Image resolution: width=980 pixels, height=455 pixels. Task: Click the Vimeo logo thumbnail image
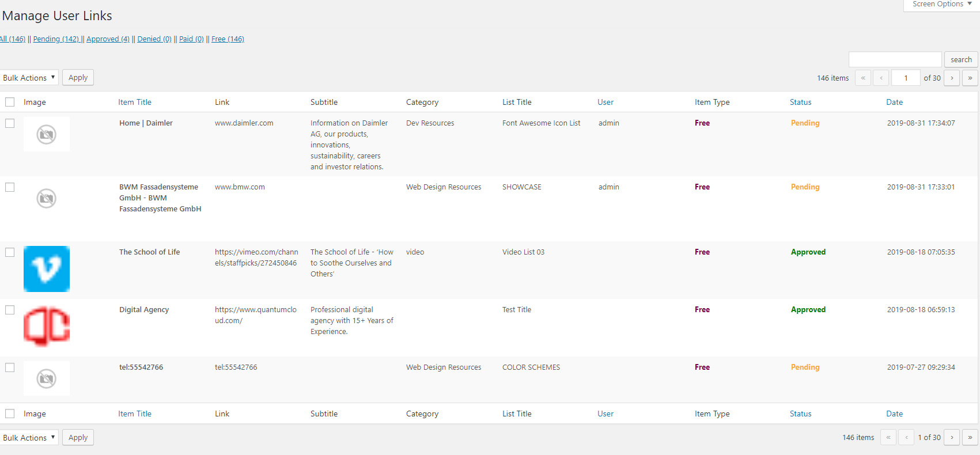(47, 269)
